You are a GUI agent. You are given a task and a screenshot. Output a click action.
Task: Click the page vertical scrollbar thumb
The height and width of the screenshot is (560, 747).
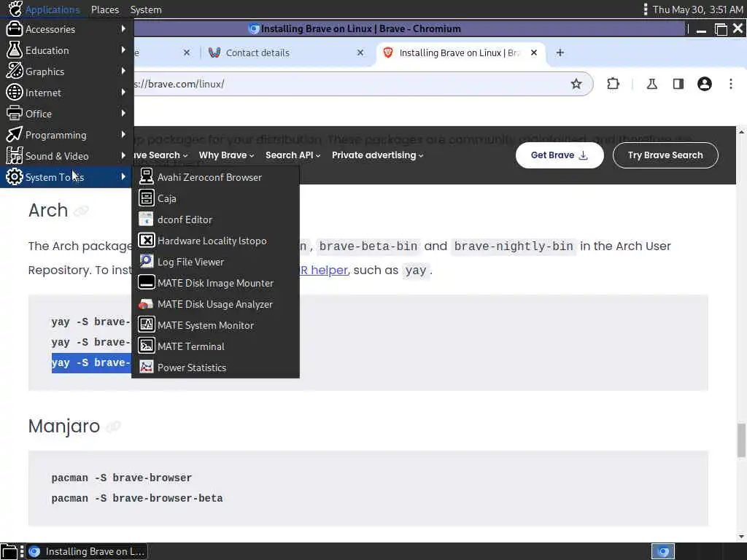[x=741, y=440]
